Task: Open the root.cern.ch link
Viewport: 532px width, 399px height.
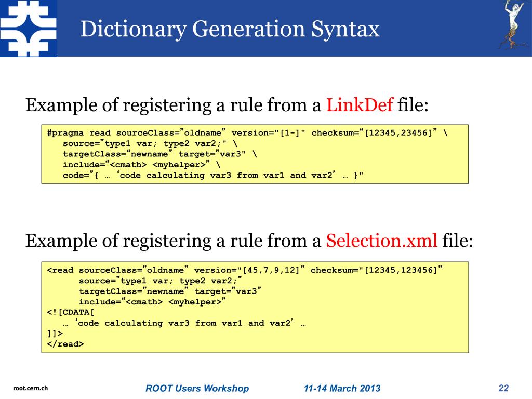Action: coord(30,388)
